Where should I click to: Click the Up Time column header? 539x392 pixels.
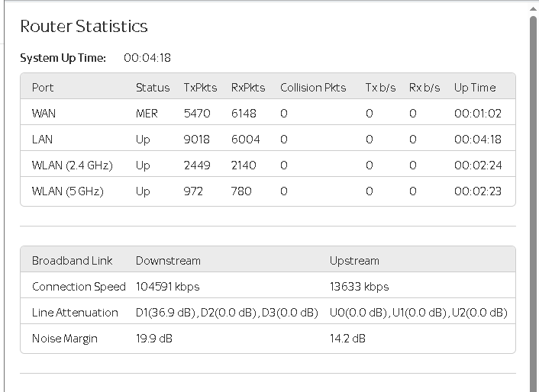475,88
